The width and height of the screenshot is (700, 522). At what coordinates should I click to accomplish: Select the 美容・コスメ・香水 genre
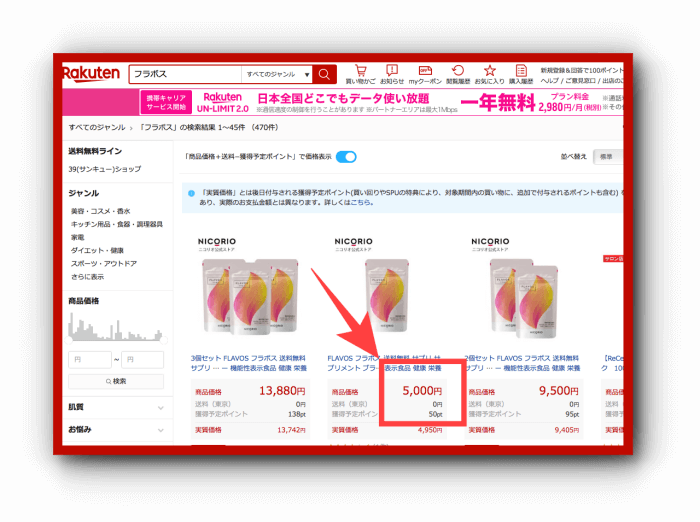[99, 211]
